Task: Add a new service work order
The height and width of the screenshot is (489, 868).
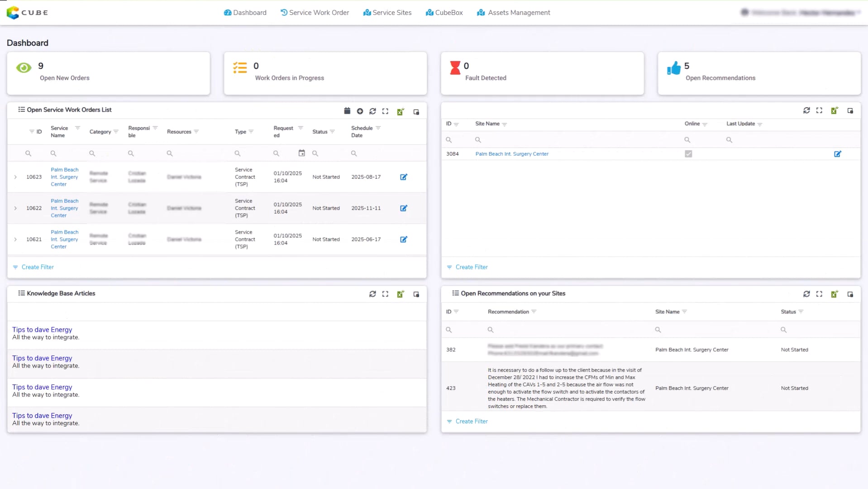Action: pos(360,111)
